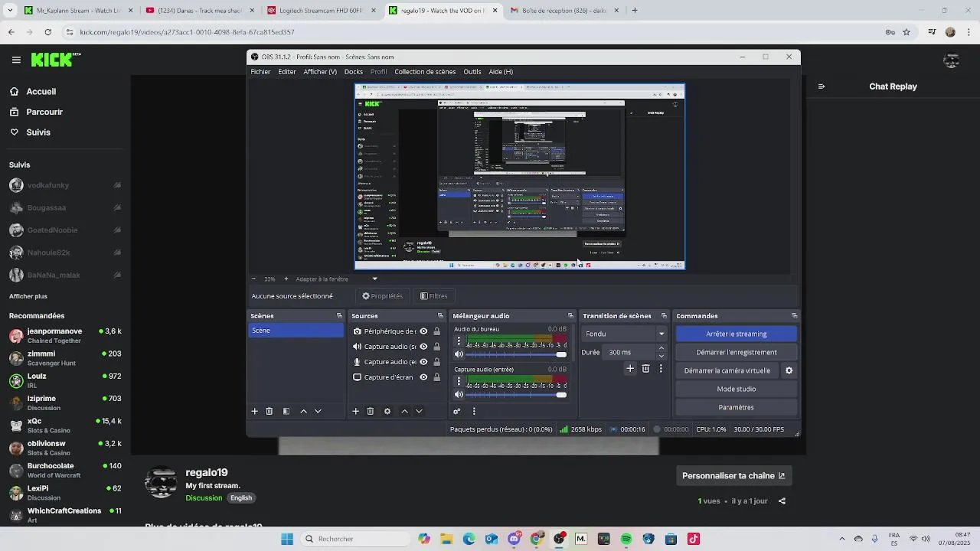
Task: Share the regalo19 video
Action: click(782, 501)
